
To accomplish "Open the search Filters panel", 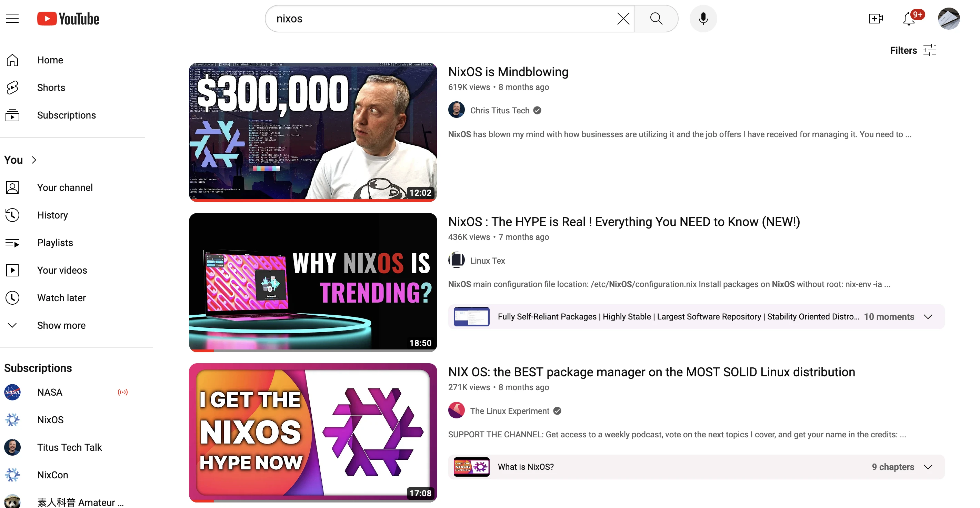I will point(913,50).
